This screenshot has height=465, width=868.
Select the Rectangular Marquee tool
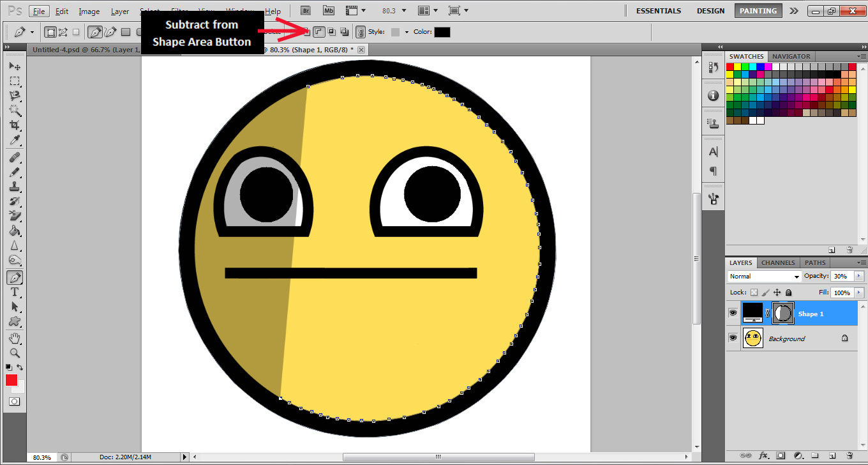pyautogui.click(x=14, y=81)
